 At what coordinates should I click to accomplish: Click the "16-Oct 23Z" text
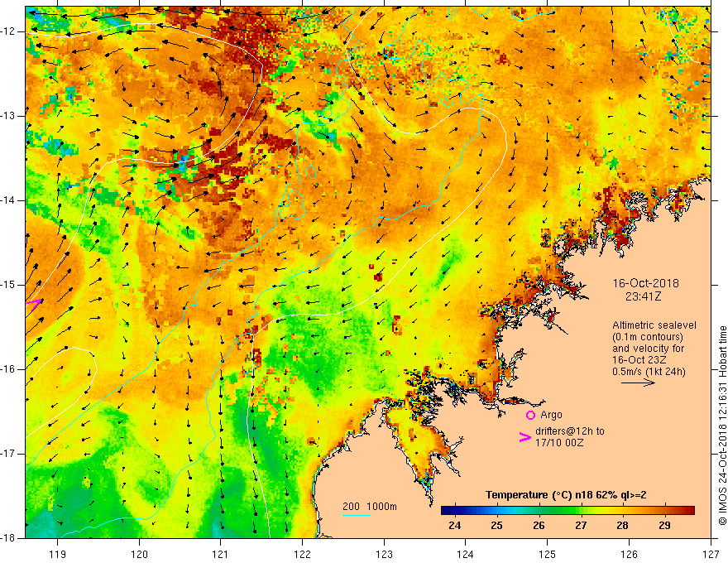[639, 360]
